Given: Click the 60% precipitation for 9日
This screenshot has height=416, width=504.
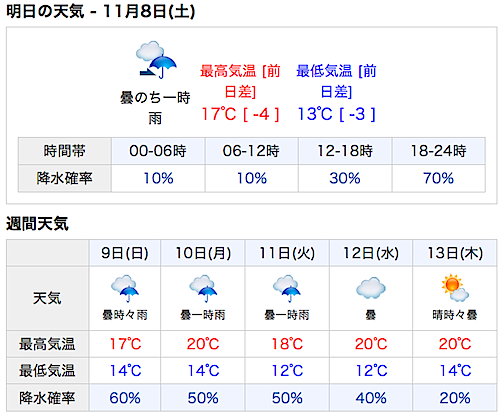Looking at the screenshot, I should 125,398.
